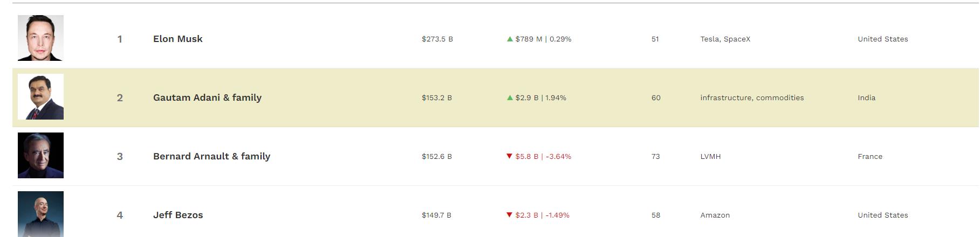Click red down arrow in Bernard Arnault's row
The height and width of the screenshot is (237, 980).
tap(509, 156)
